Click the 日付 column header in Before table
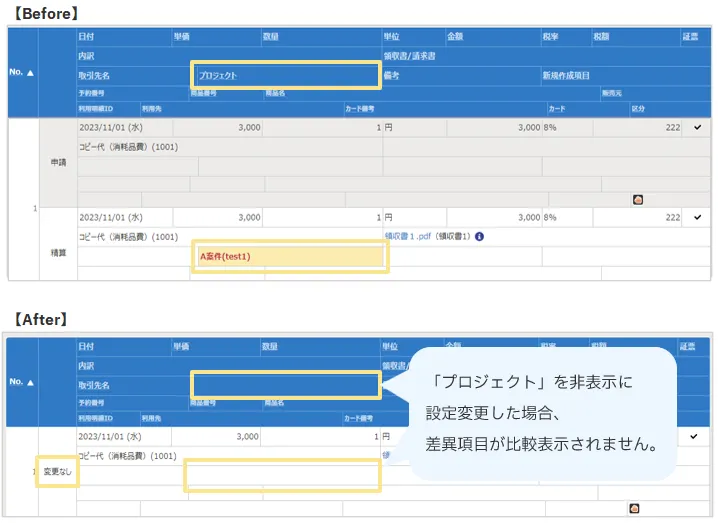 tap(87, 36)
